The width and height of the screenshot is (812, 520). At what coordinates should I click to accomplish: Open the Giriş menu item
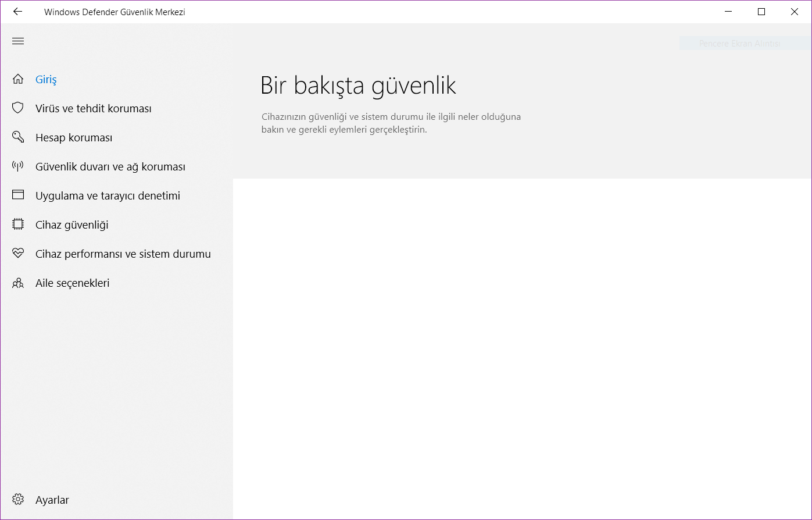(x=46, y=79)
